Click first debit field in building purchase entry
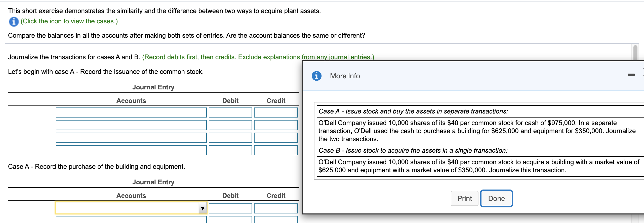The width and height of the screenshot is (644, 223). [x=230, y=208]
